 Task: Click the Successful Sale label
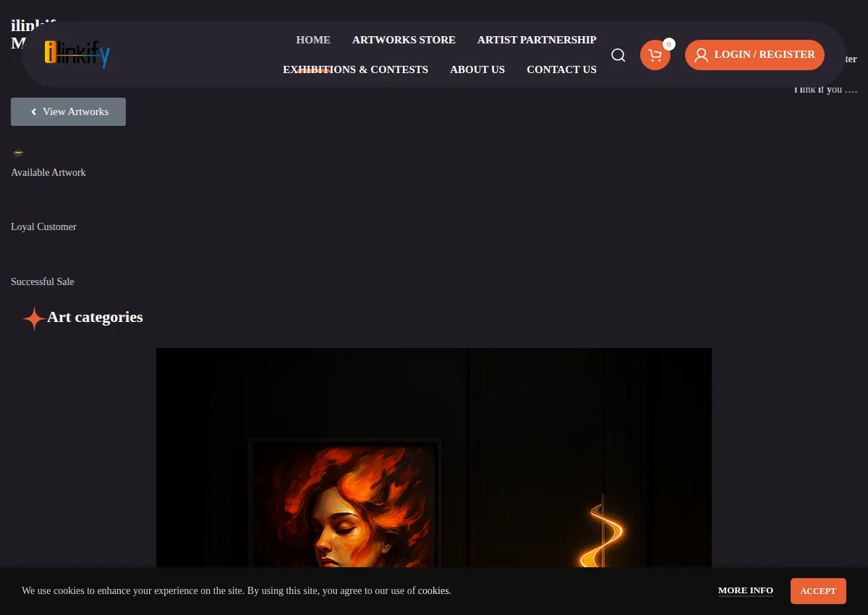43,281
